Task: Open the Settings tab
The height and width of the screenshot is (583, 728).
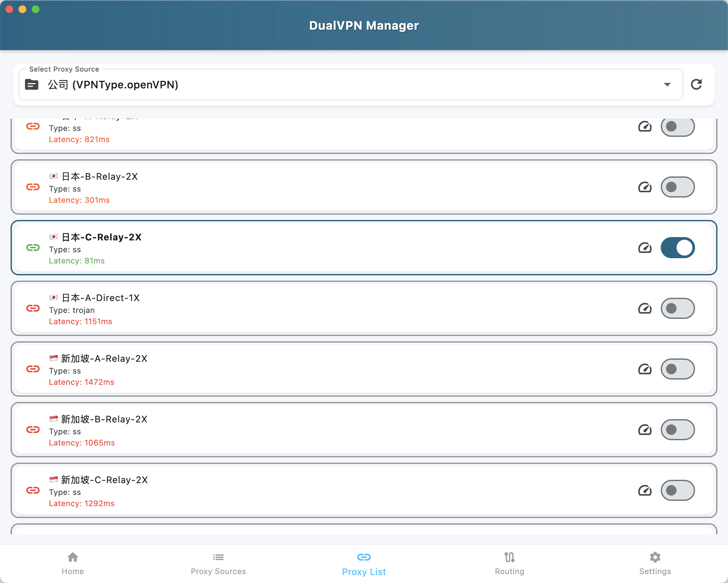Action: 655,564
